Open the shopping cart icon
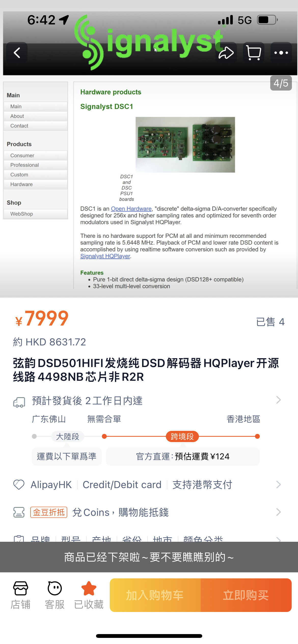The width and height of the screenshot is (298, 644). [x=254, y=53]
